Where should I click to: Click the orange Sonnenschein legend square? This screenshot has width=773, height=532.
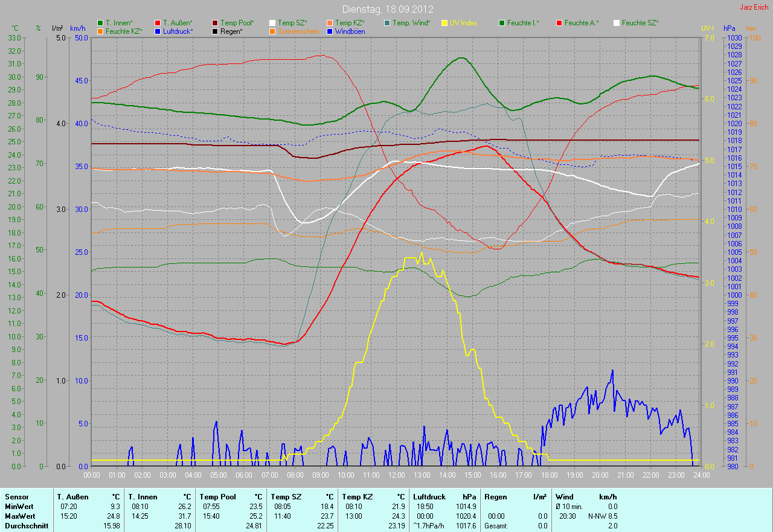tap(272, 31)
